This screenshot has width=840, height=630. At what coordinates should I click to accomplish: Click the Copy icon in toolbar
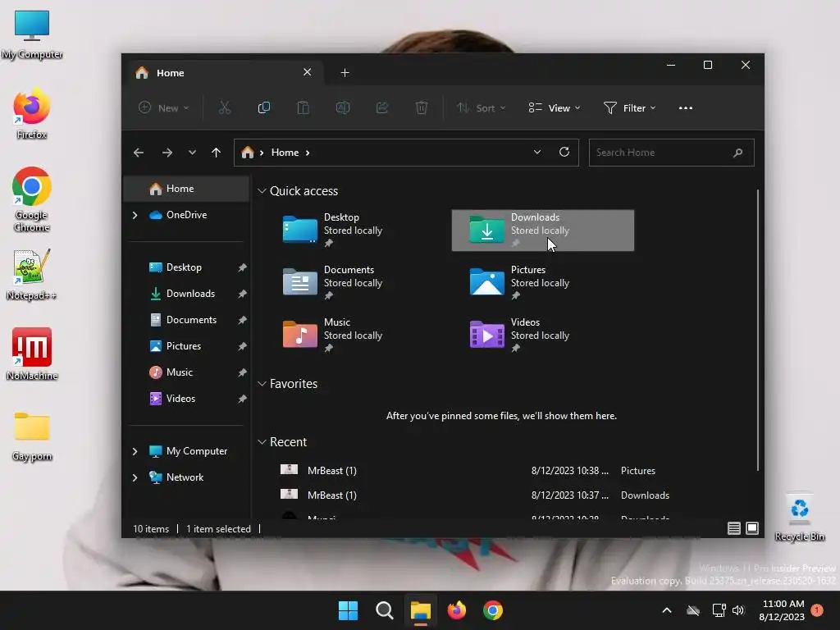[263, 107]
